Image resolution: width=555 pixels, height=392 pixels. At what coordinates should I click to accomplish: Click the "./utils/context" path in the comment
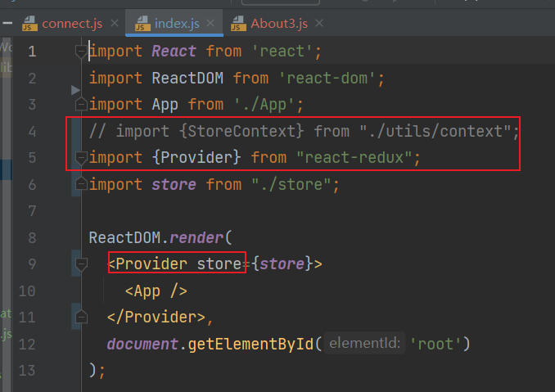(x=435, y=131)
